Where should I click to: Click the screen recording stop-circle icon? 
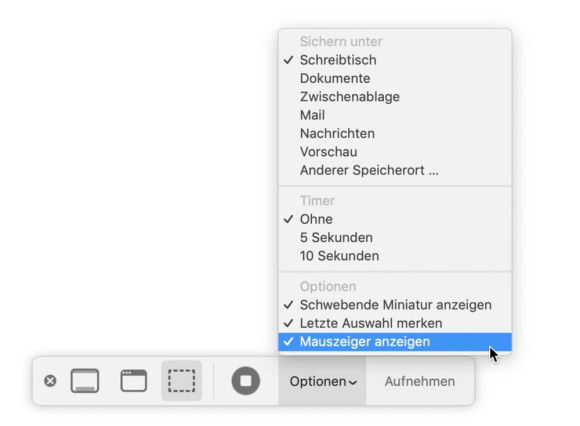click(x=246, y=381)
